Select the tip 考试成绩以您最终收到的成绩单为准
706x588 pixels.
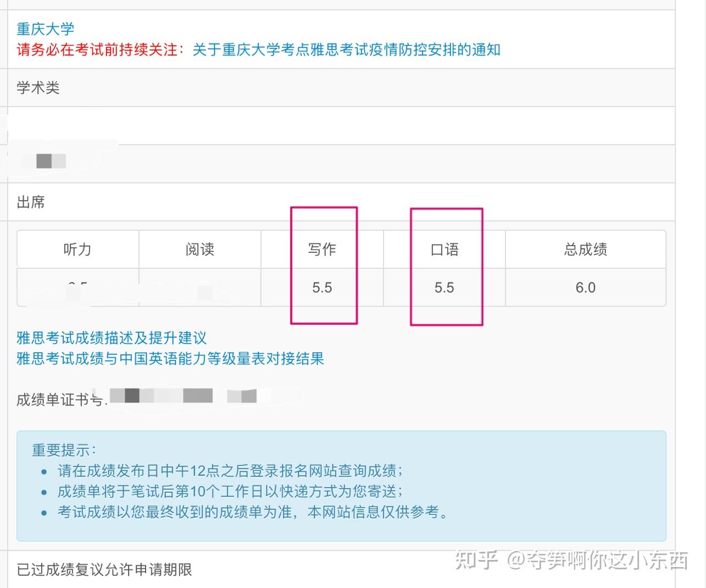tap(253, 512)
